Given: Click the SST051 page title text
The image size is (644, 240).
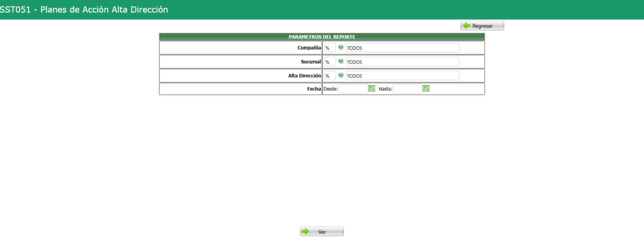Looking at the screenshot, I should point(84,9).
